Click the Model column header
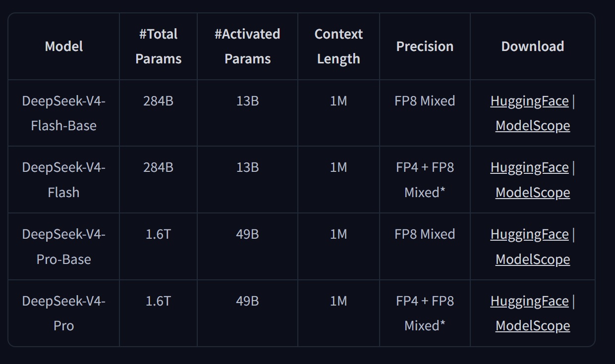 tap(64, 47)
